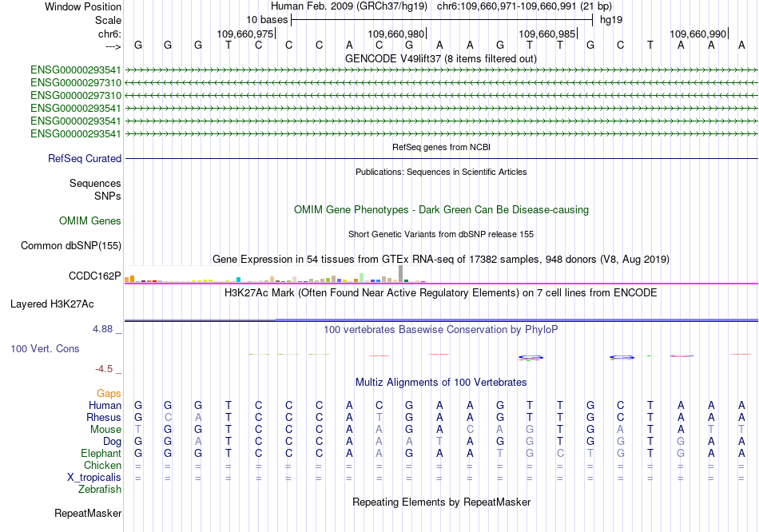Image resolution: width=759 pixels, height=532 pixels.
Task: Click the RefSeq genes from NCBI title
Action: click(x=442, y=147)
